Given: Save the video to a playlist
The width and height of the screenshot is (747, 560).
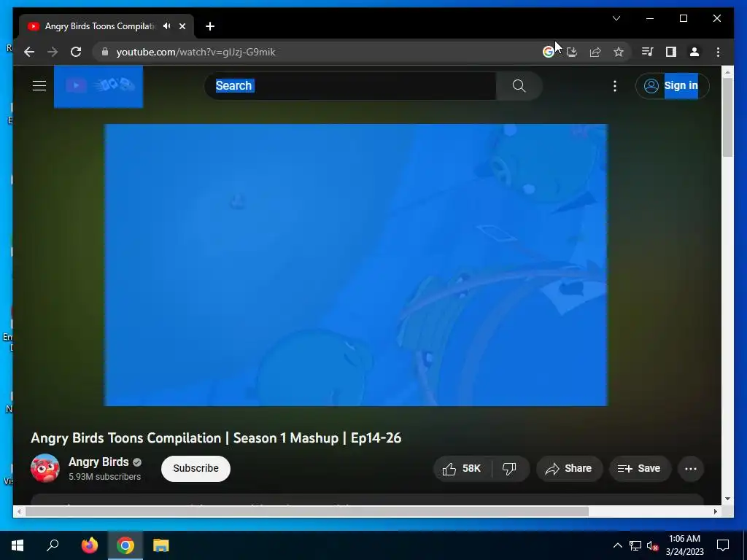Looking at the screenshot, I should pyautogui.click(x=639, y=469).
